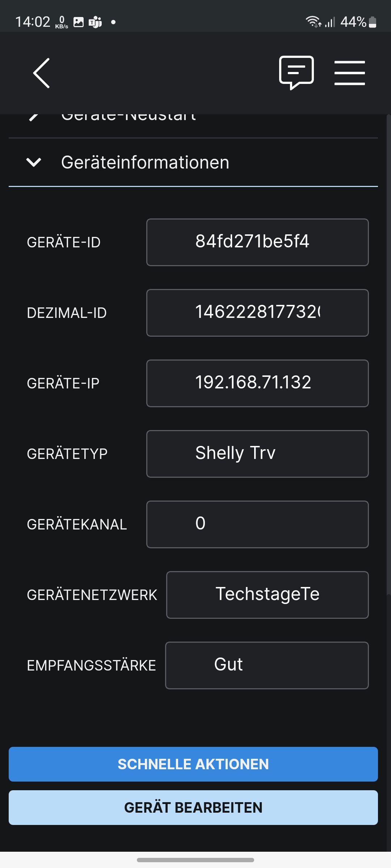
Task: Collapse the Geräteinformationen section chevron
Action: [x=34, y=162]
